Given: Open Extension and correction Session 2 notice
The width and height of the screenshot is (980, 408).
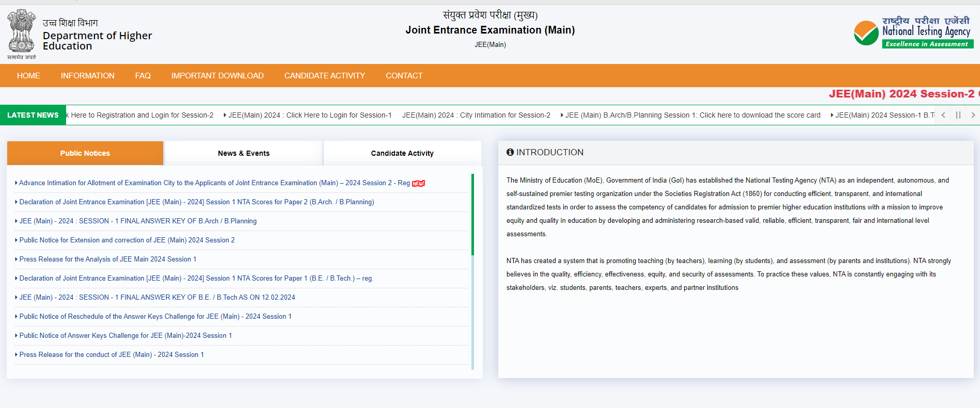Looking at the screenshot, I should (x=127, y=240).
